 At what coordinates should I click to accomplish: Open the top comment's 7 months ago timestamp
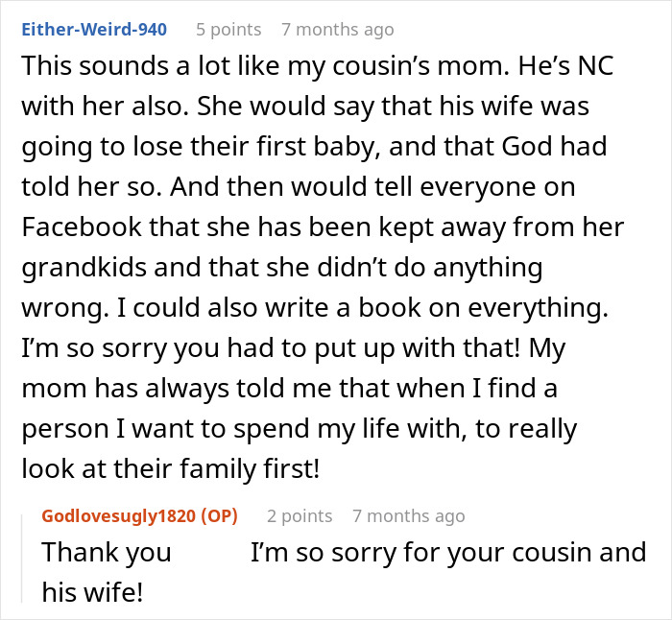[337, 29]
